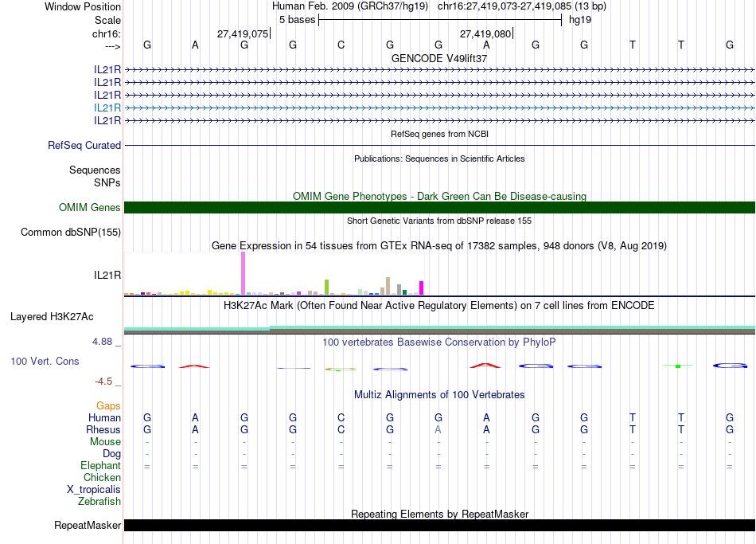The image size is (756, 544).
Task: Select the X_tropicalis alignment row label
Action: pos(94,490)
